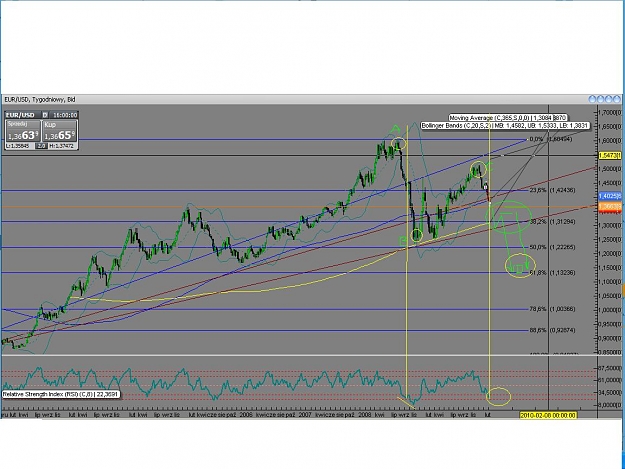Click the 16:00:00 time in quote panel
This screenshot has width=625, height=469.
tap(65, 115)
